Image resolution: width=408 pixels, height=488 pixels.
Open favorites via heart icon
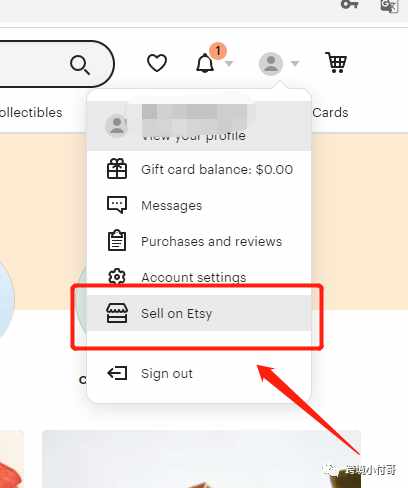157,63
